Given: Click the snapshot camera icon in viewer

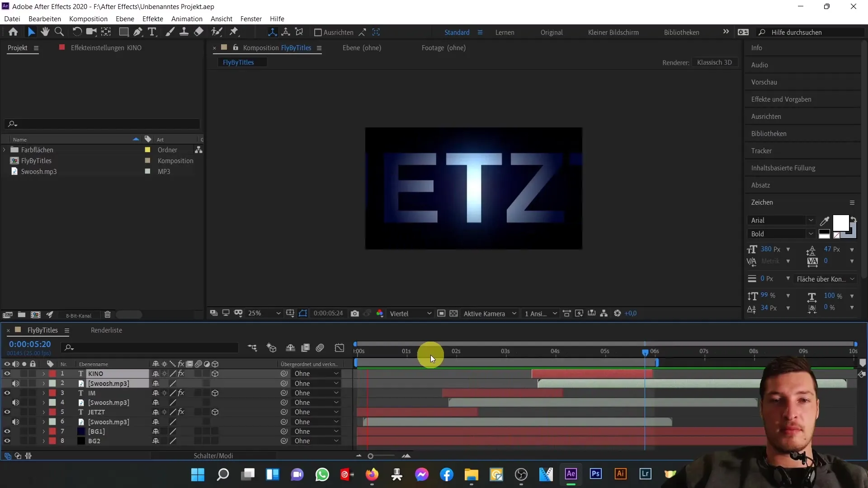Looking at the screenshot, I should [x=355, y=313].
